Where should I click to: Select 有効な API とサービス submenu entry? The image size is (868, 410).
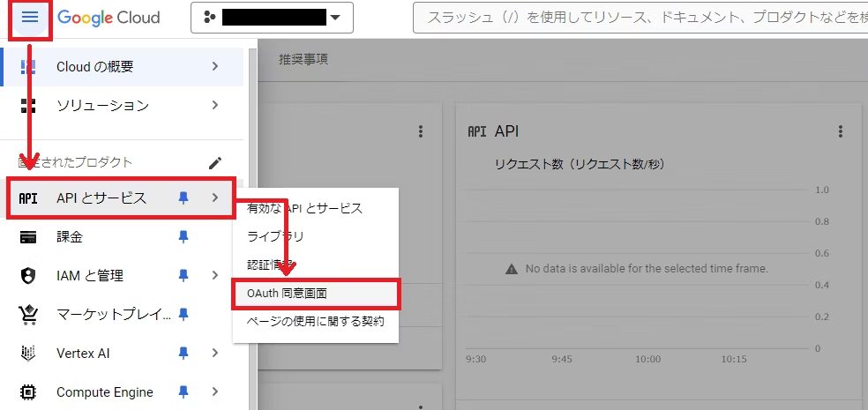coord(315,209)
